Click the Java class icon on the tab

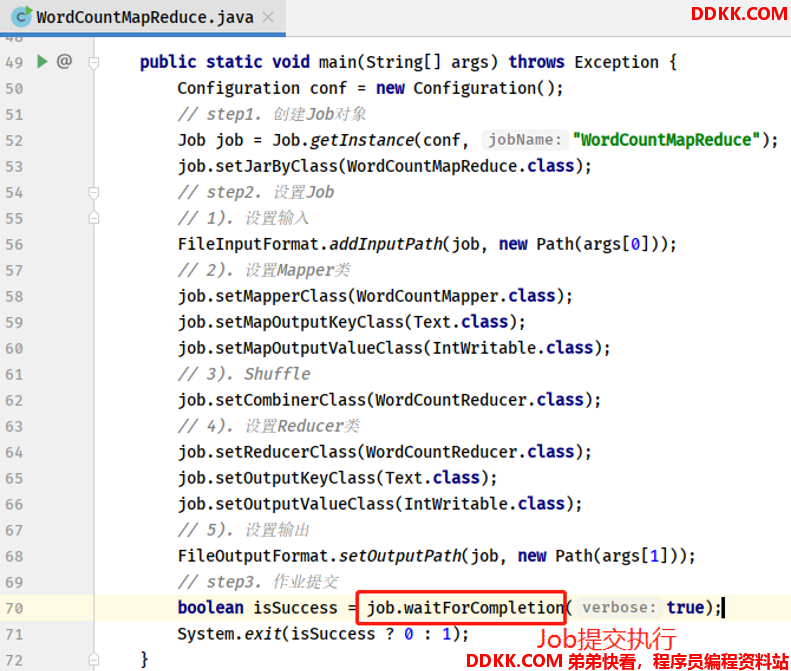point(21,17)
